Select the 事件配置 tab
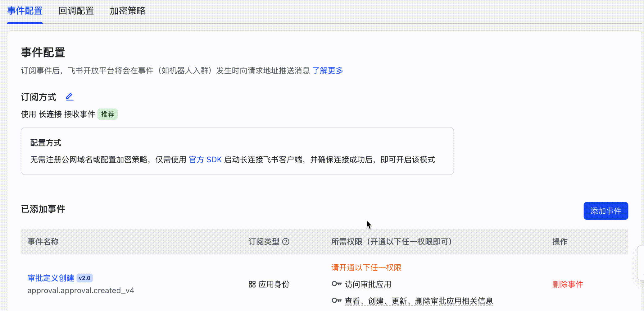Screen dimensions: 644x311 tap(25, 11)
